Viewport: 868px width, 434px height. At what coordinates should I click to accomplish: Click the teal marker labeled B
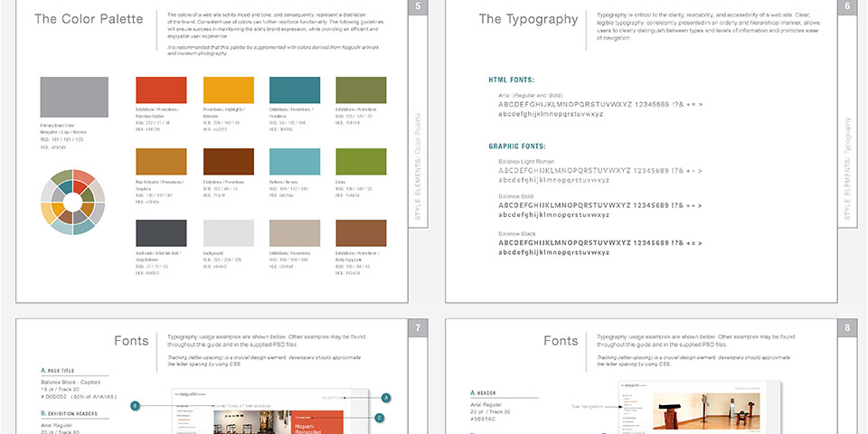135,406
